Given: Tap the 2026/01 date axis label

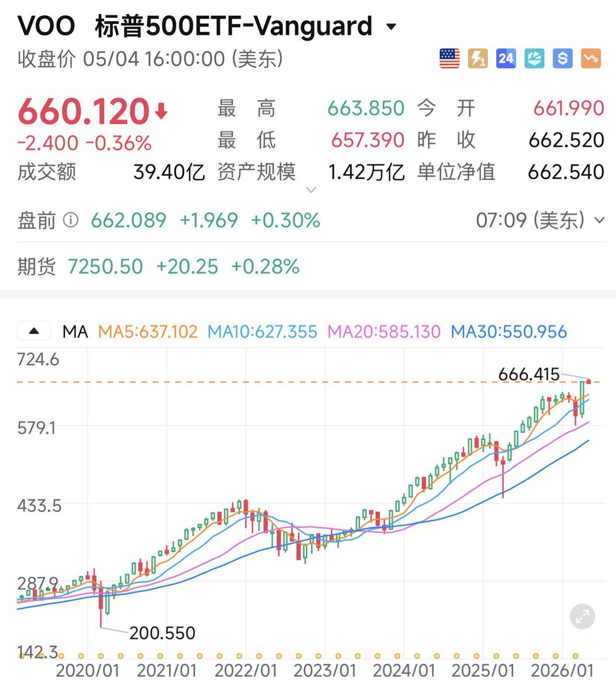Looking at the screenshot, I should tap(562, 670).
